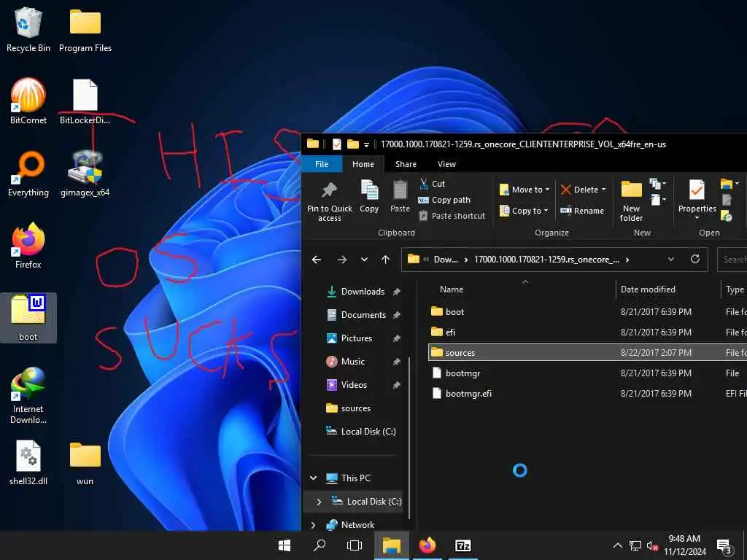Image resolution: width=747 pixels, height=560 pixels.
Task: Click the Rename ribbon button
Action: pos(582,211)
